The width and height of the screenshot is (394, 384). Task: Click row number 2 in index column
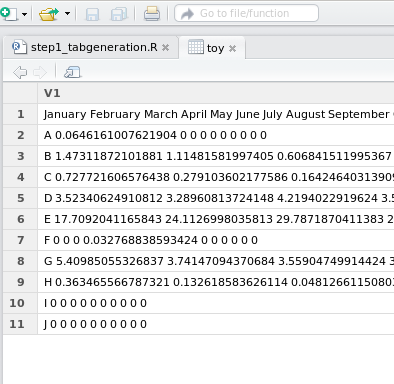tap(21, 135)
